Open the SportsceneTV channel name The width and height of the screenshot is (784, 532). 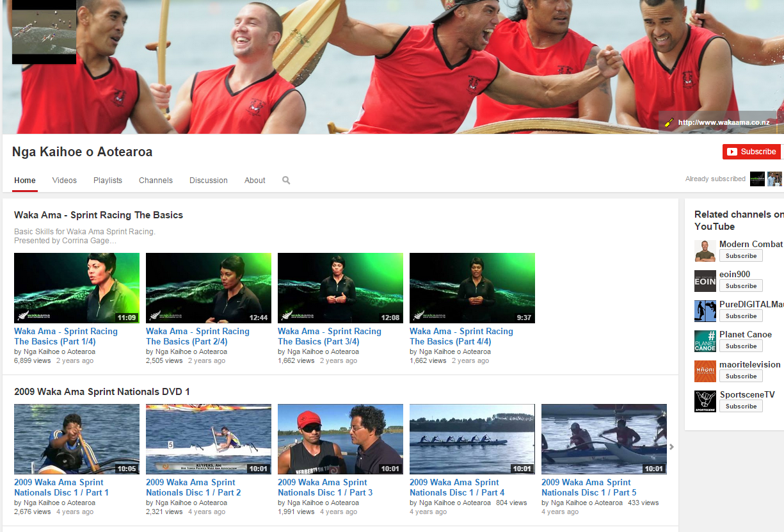747,394
